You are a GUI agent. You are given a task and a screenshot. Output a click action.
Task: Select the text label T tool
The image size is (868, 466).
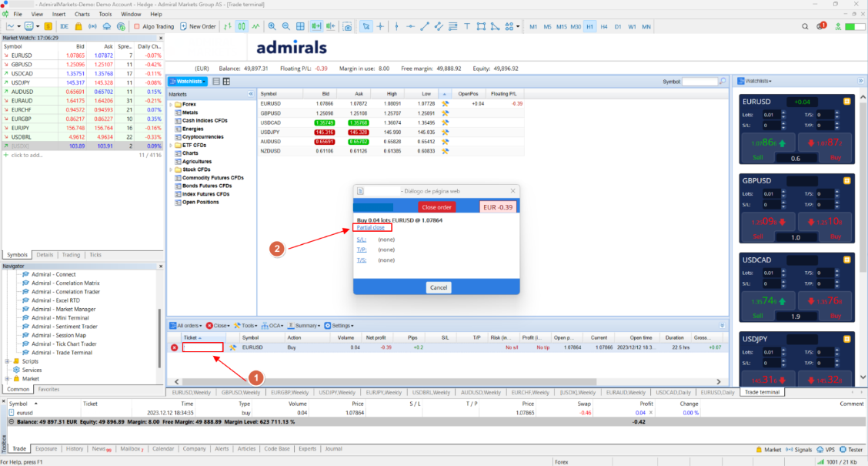[x=466, y=26]
